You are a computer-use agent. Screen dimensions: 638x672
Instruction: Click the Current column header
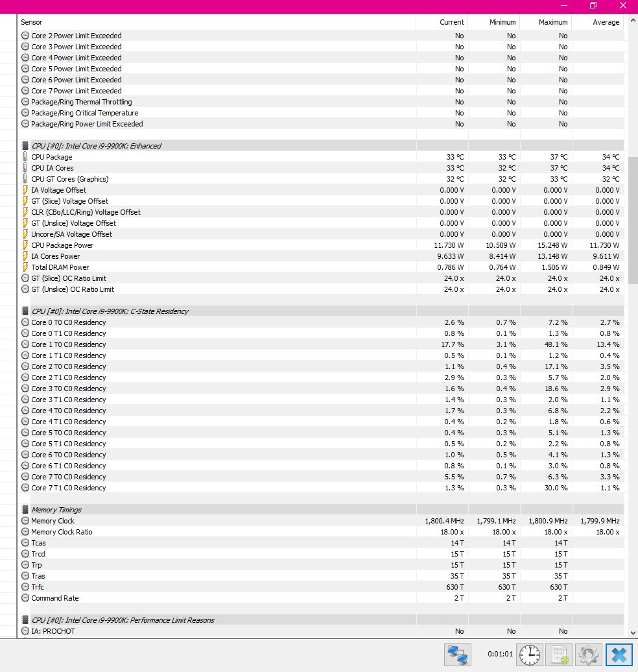pyautogui.click(x=442, y=22)
